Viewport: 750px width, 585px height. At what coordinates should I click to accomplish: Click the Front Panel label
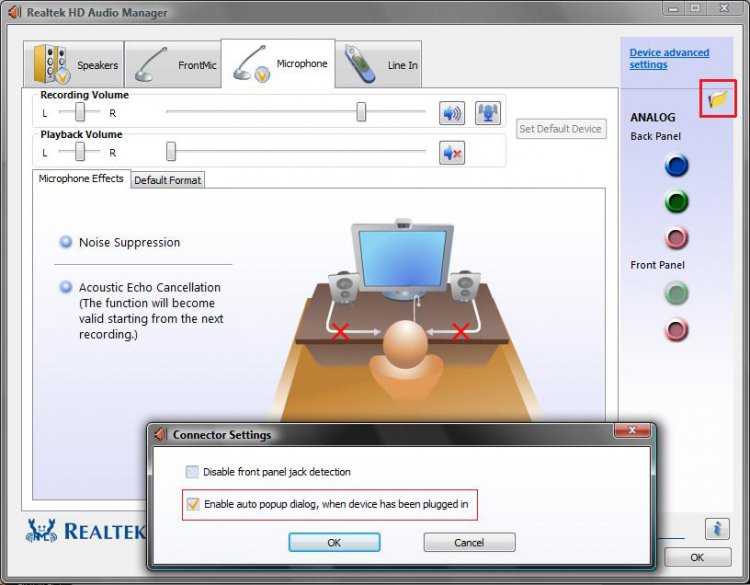pos(657,265)
